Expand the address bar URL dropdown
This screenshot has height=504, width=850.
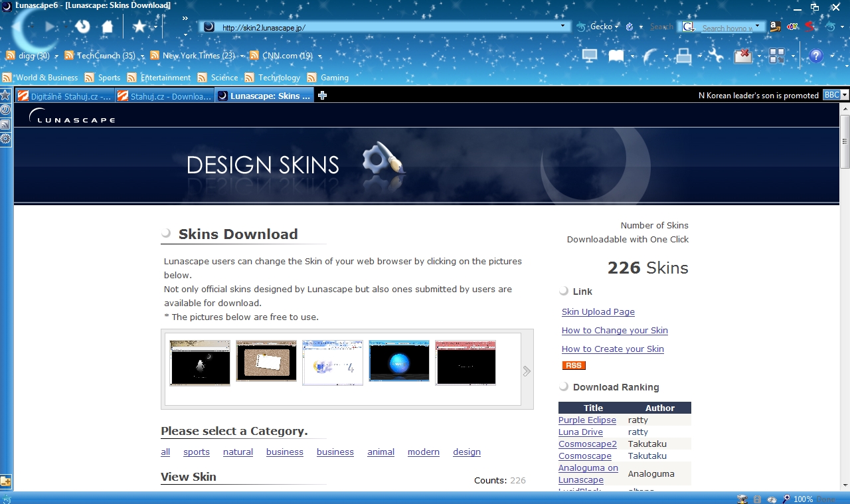coord(562,27)
